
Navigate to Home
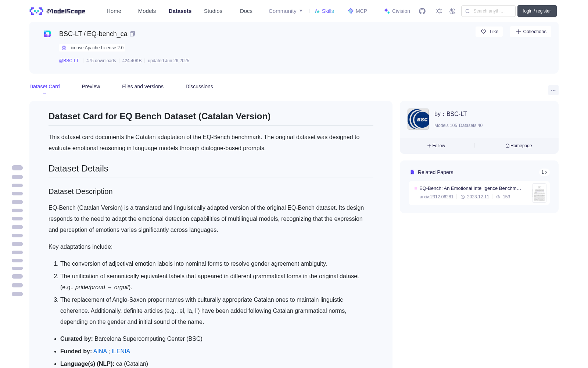tap(114, 11)
